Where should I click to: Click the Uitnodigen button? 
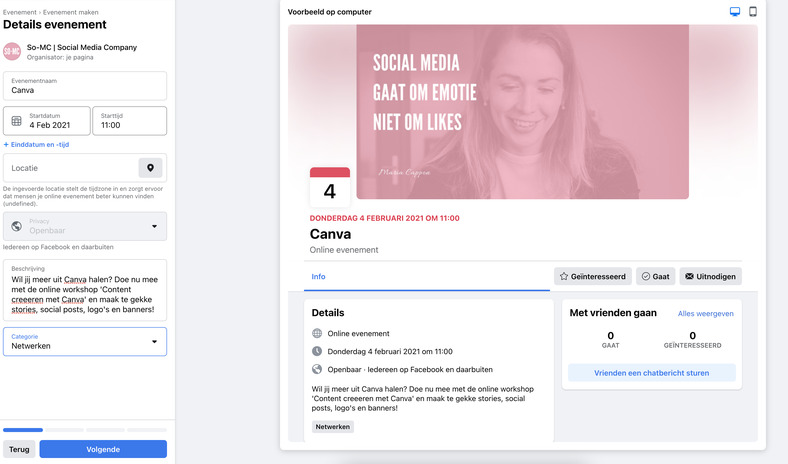click(x=711, y=276)
